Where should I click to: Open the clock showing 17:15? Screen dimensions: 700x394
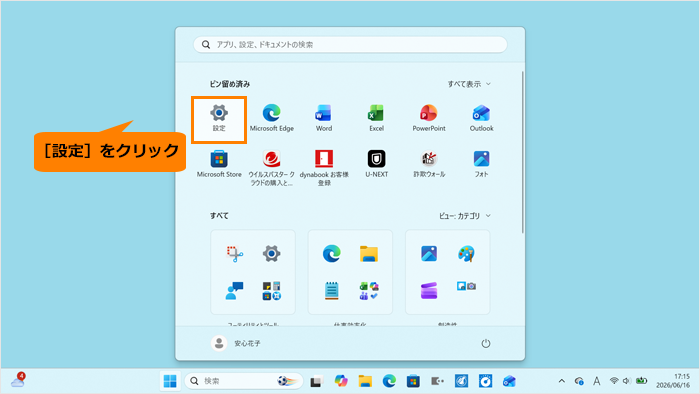point(673,381)
